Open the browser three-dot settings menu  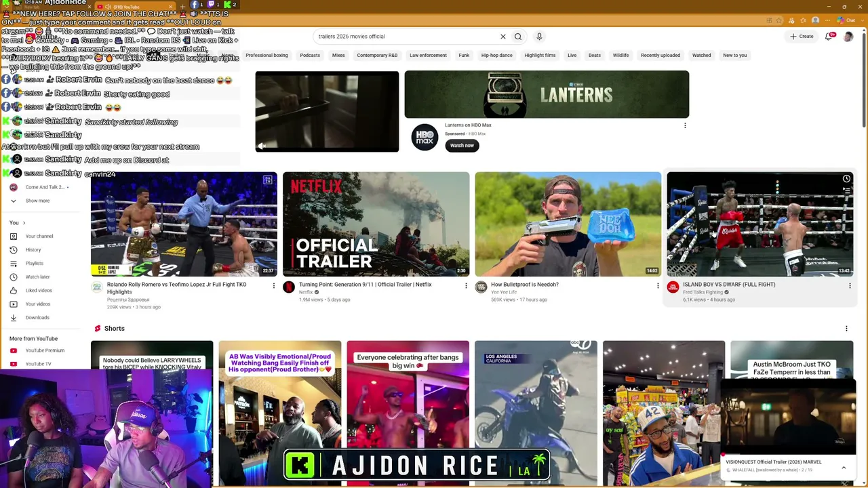828,20
